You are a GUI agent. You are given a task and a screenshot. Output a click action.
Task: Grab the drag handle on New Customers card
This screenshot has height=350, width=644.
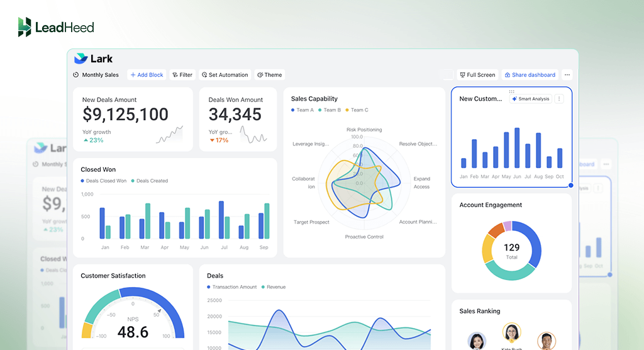(x=511, y=91)
